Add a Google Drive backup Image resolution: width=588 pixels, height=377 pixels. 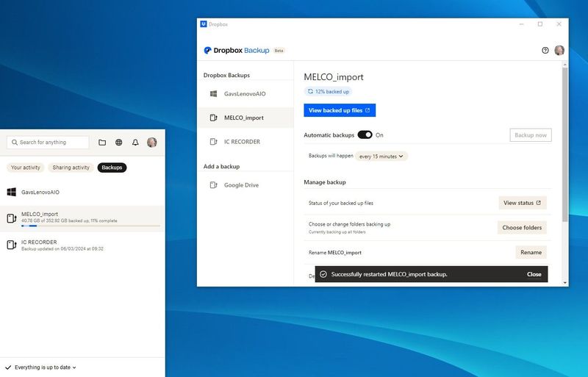click(245, 185)
